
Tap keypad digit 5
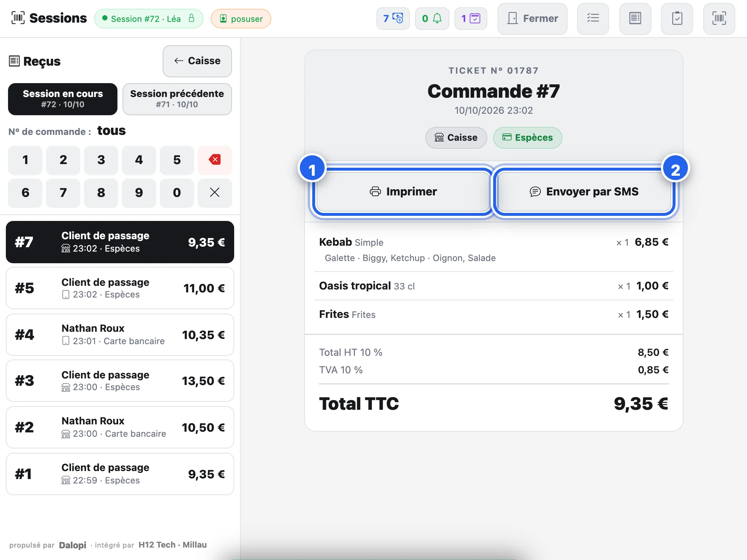[x=177, y=160]
